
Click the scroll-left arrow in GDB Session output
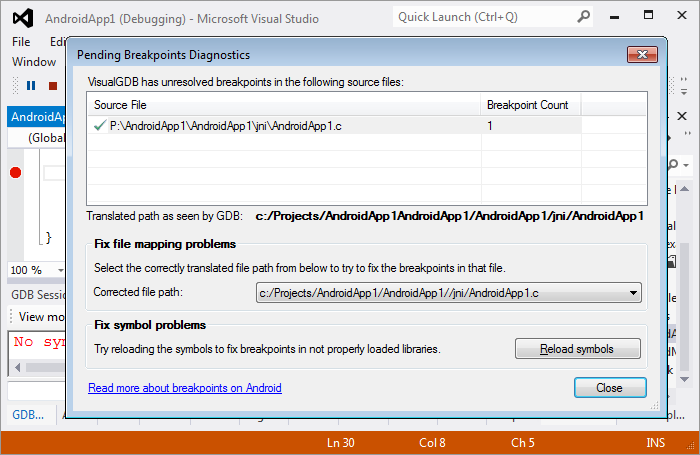pos(17,367)
